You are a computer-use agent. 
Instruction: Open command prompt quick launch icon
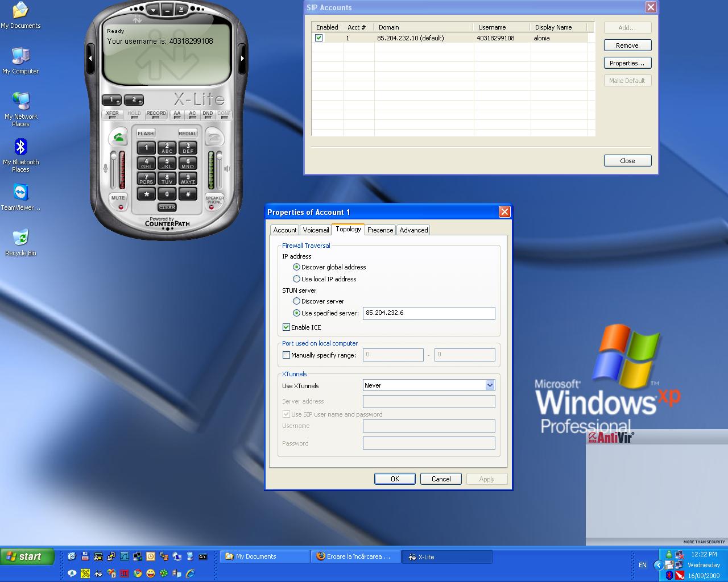pyautogui.click(x=203, y=556)
